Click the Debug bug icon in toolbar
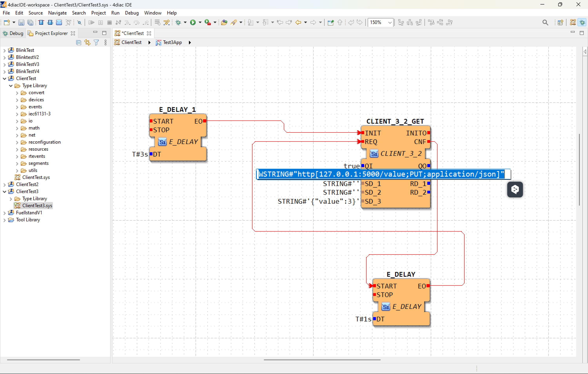 pos(178,23)
